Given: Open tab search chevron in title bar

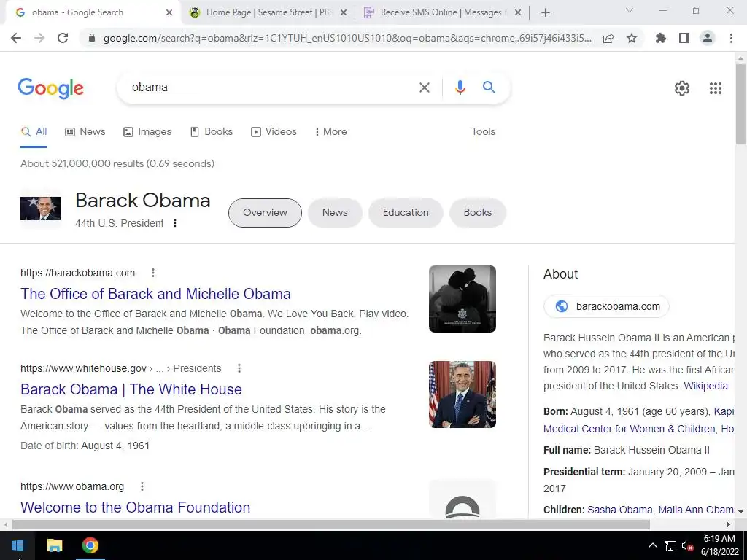Looking at the screenshot, I should pyautogui.click(x=630, y=10).
